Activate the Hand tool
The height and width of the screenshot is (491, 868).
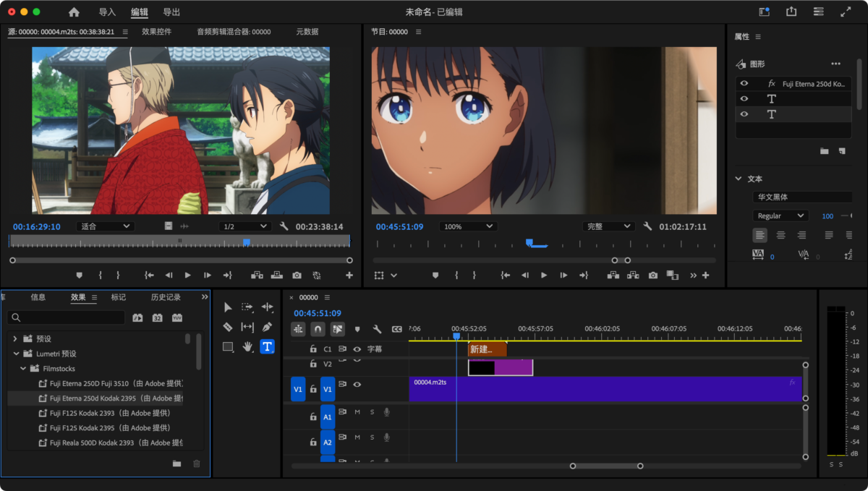[247, 346]
